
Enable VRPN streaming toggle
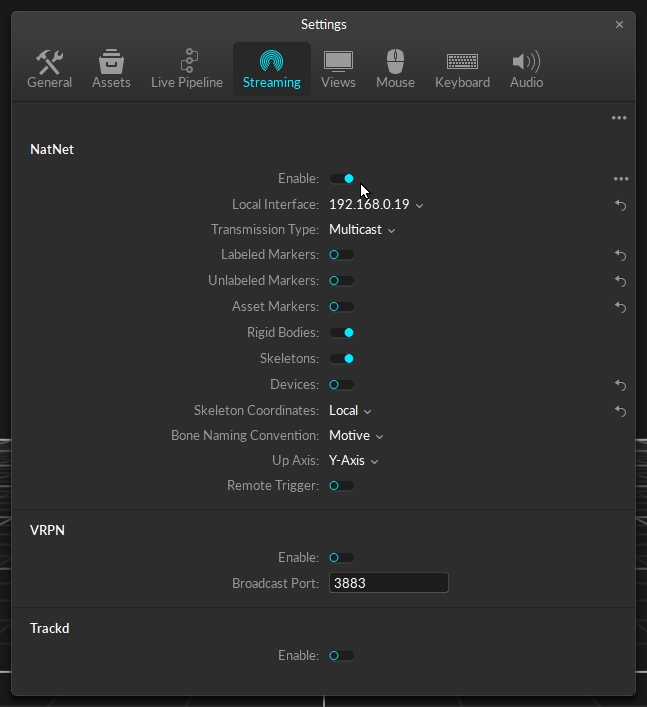pos(342,558)
